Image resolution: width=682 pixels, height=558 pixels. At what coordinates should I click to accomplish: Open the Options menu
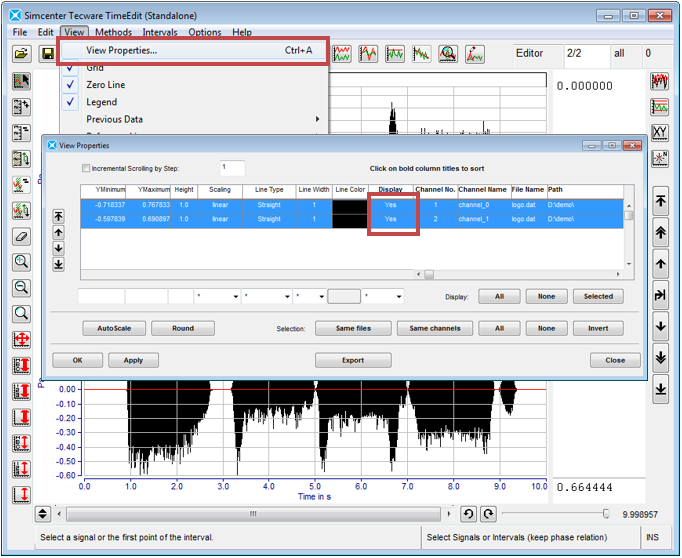tap(204, 32)
